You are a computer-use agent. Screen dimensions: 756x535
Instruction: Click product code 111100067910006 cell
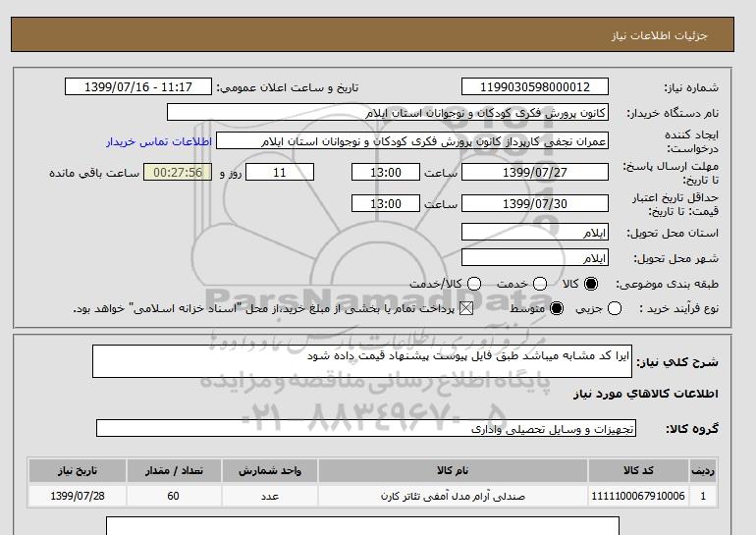pyautogui.click(x=638, y=496)
